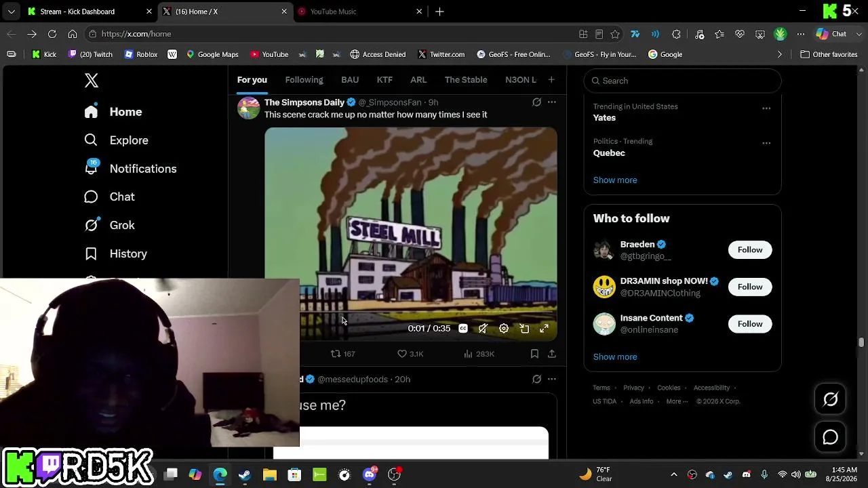
Task: Click the X logo in the sidebar
Action: 92,81
